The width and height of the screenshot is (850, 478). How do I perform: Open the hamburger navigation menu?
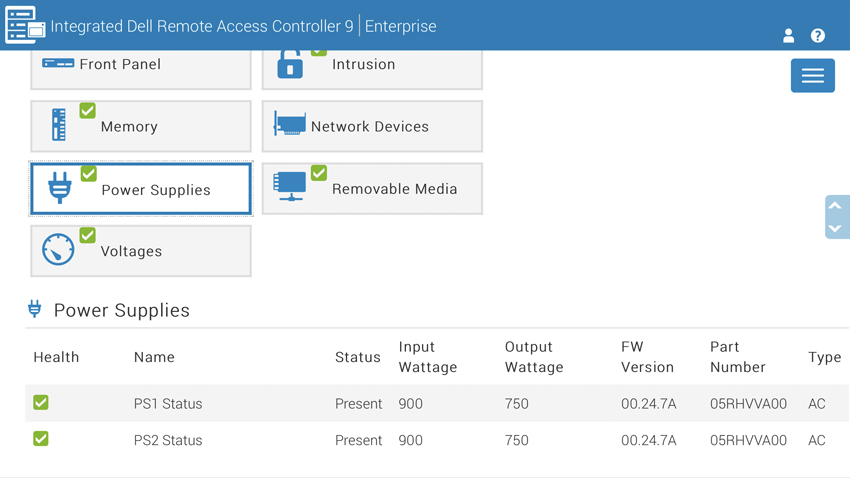tap(812, 76)
